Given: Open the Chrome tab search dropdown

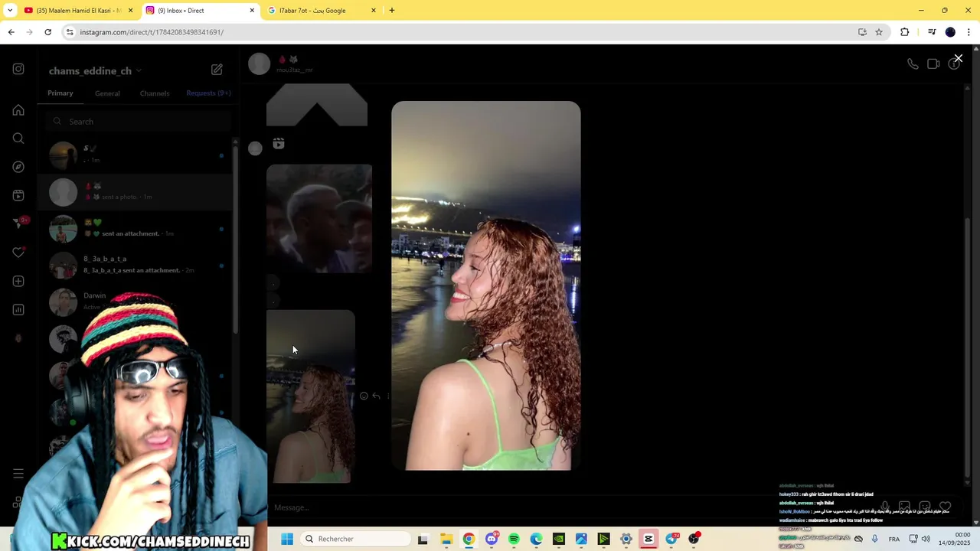Looking at the screenshot, I should (9, 11).
